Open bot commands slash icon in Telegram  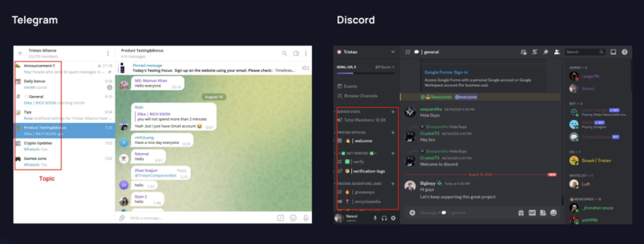[x=281, y=217]
